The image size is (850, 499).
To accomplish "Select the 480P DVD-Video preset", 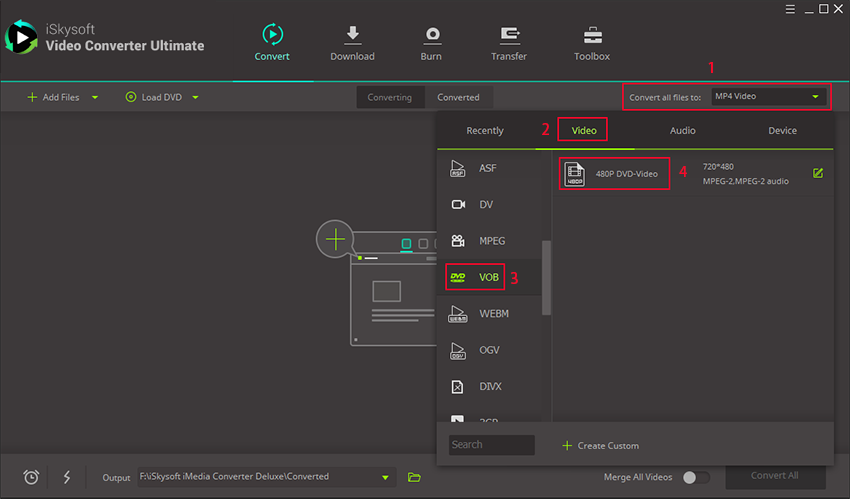I will [614, 173].
